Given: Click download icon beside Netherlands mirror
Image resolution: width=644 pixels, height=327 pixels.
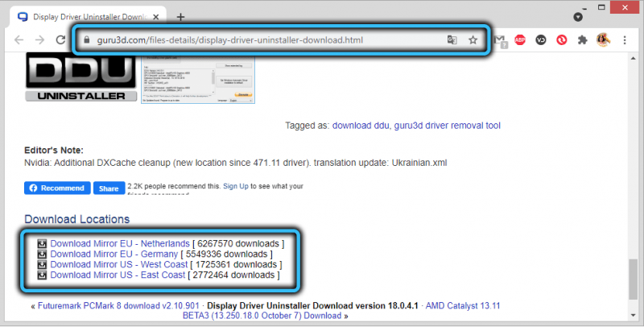Looking at the screenshot, I should [x=42, y=244].
